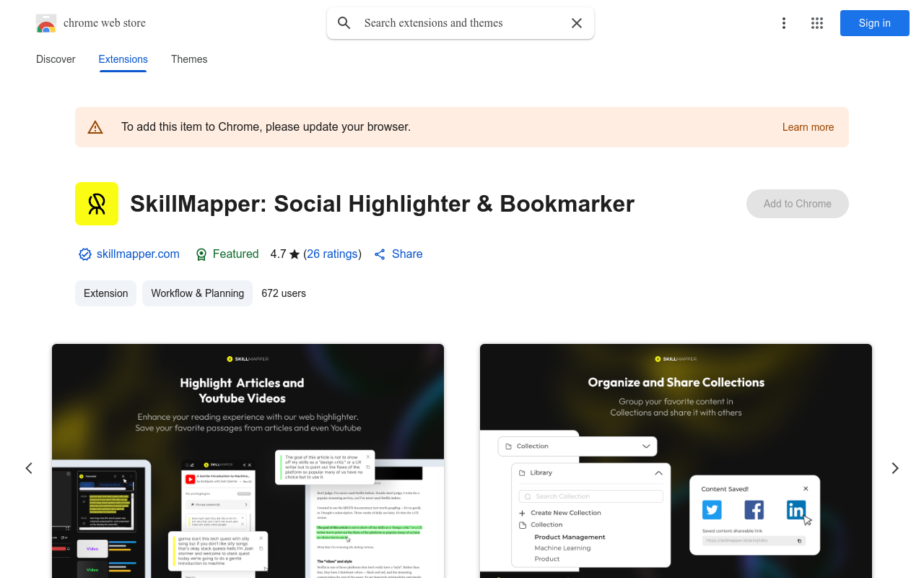The image size is (924, 578).
Task: Click the Share link text
Action: pos(407,254)
